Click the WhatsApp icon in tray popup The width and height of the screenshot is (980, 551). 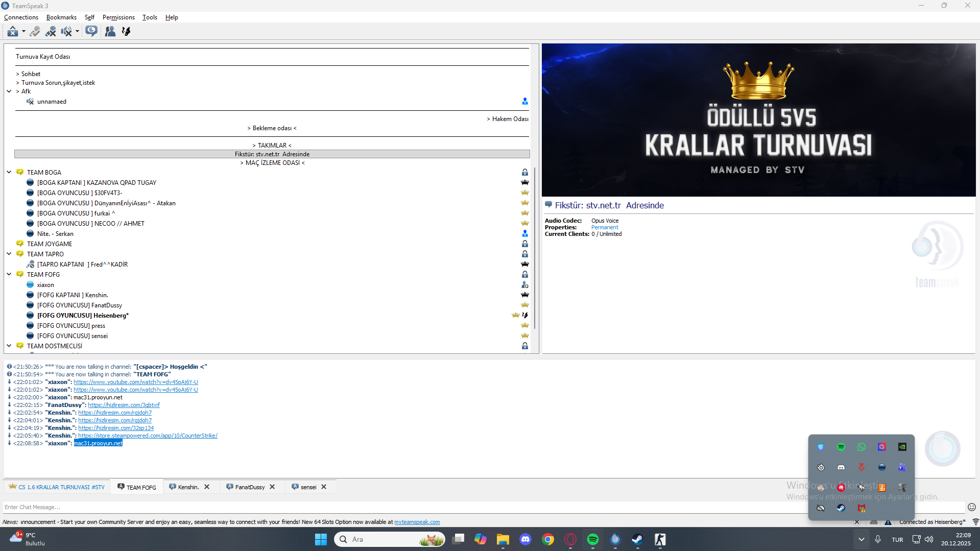[862, 447]
